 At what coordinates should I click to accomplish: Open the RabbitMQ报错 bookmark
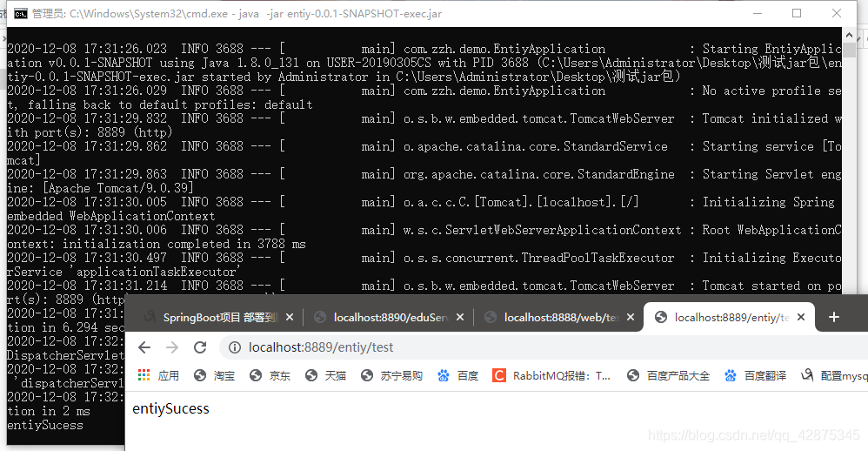tap(551, 375)
